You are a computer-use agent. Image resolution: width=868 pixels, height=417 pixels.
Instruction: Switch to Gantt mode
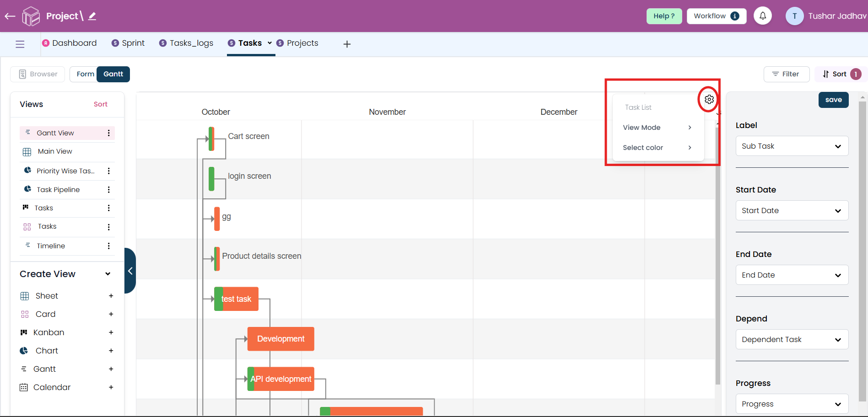(x=113, y=74)
